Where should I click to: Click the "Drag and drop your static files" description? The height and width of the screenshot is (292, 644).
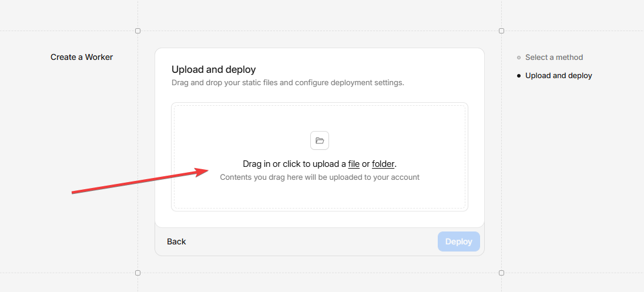tap(287, 83)
